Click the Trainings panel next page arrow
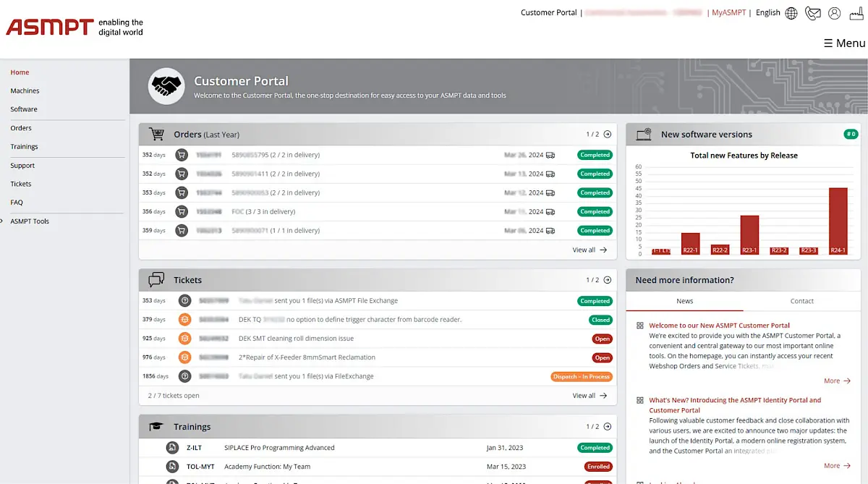Viewport: 868px width, 484px height. [x=608, y=427]
